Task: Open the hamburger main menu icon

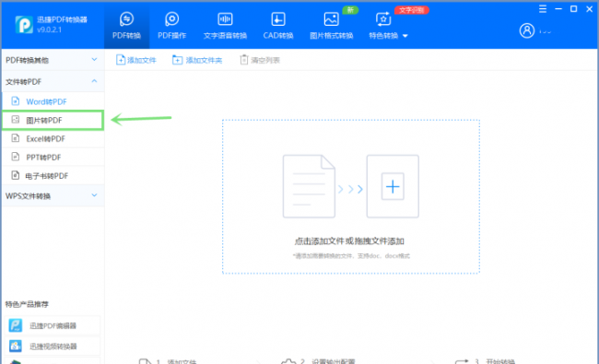Action: (543, 9)
